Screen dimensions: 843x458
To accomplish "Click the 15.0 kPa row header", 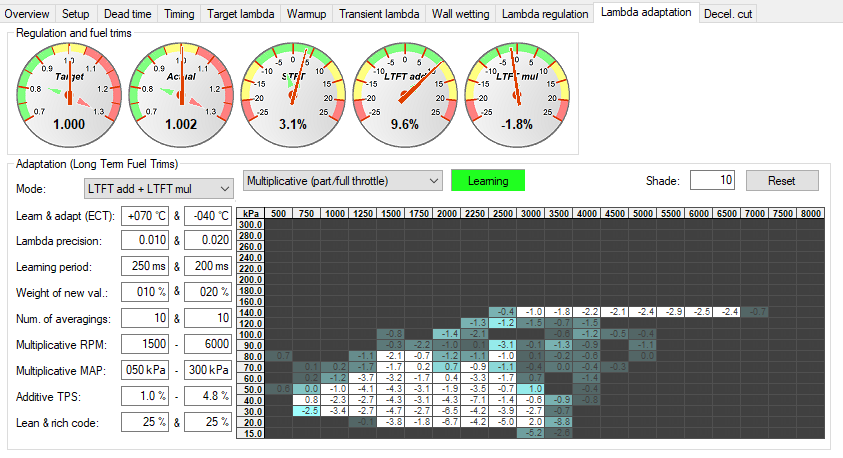I will [x=251, y=433].
